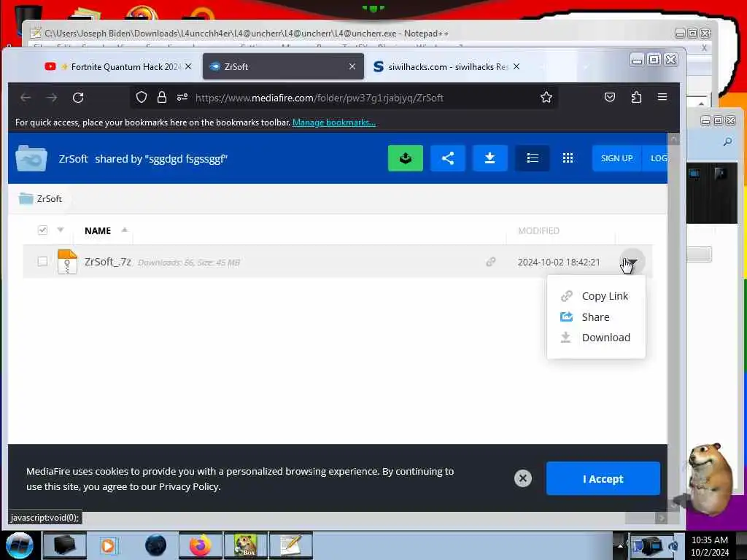Switch to list view layout
The width and height of the screenshot is (747, 560).
pyautogui.click(x=532, y=158)
